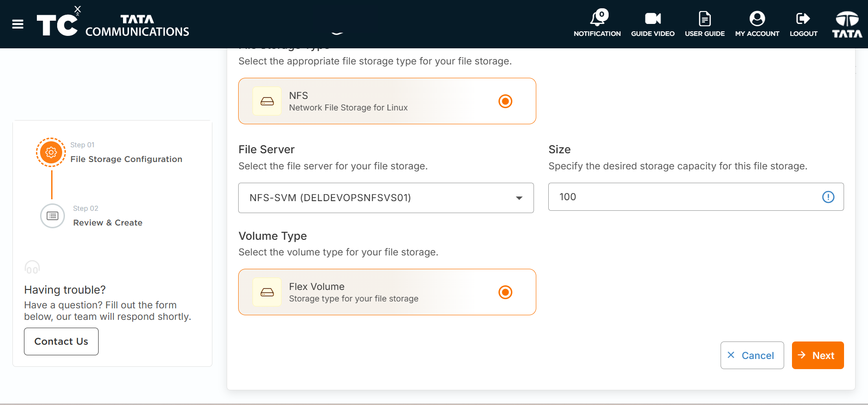Click the Next button

coord(818,355)
